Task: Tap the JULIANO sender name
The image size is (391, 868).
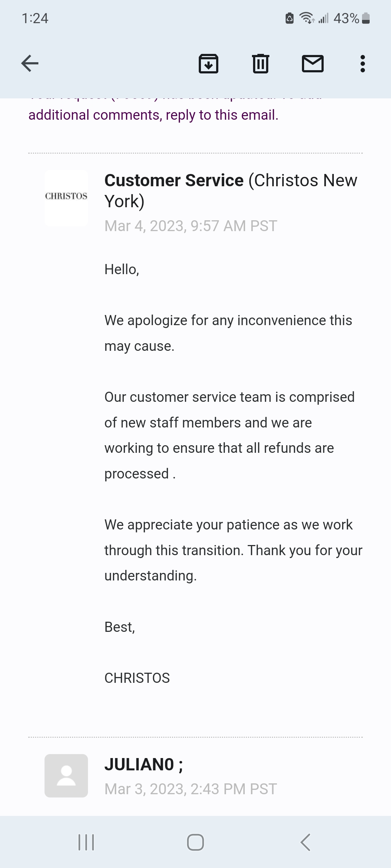Action: click(143, 765)
